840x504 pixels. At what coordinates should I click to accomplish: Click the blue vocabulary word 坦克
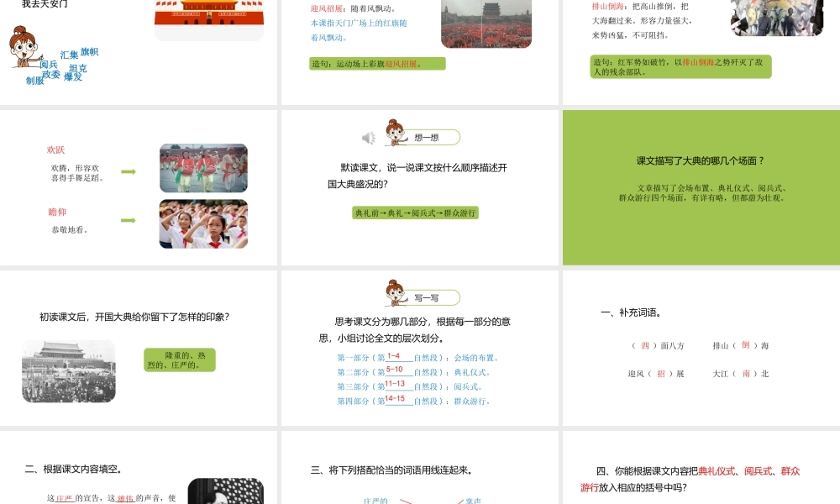click(80, 68)
